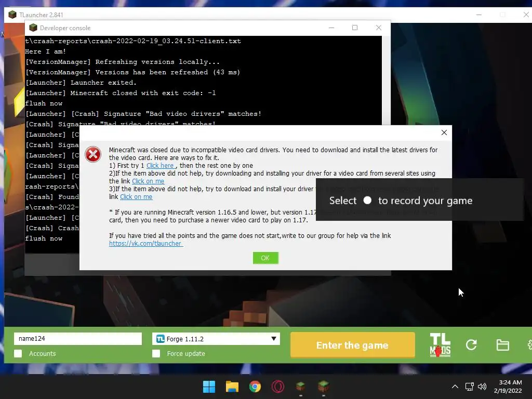Image resolution: width=532 pixels, height=399 pixels.
Task: Click 'Refreshing versions locally...' console line
Action: (x=123, y=62)
